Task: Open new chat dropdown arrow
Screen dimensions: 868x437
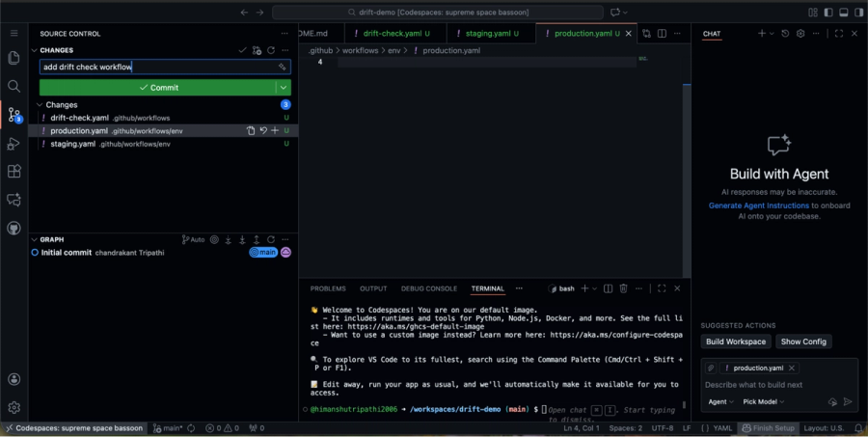Action: point(772,34)
